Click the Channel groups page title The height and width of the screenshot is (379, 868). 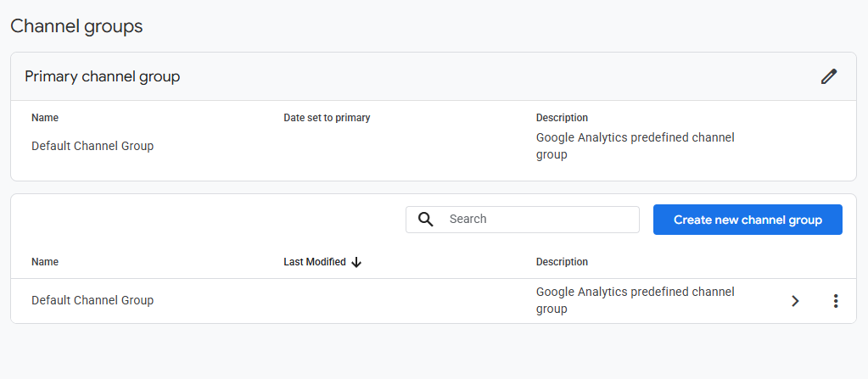click(76, 26)
